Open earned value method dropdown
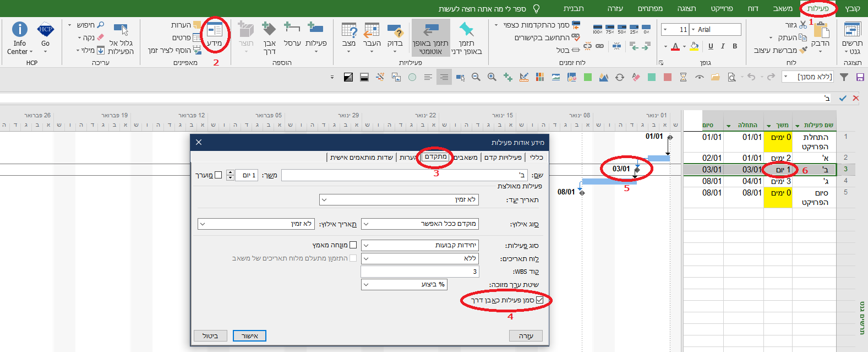 pyautogui.click(x=365, y=285)
